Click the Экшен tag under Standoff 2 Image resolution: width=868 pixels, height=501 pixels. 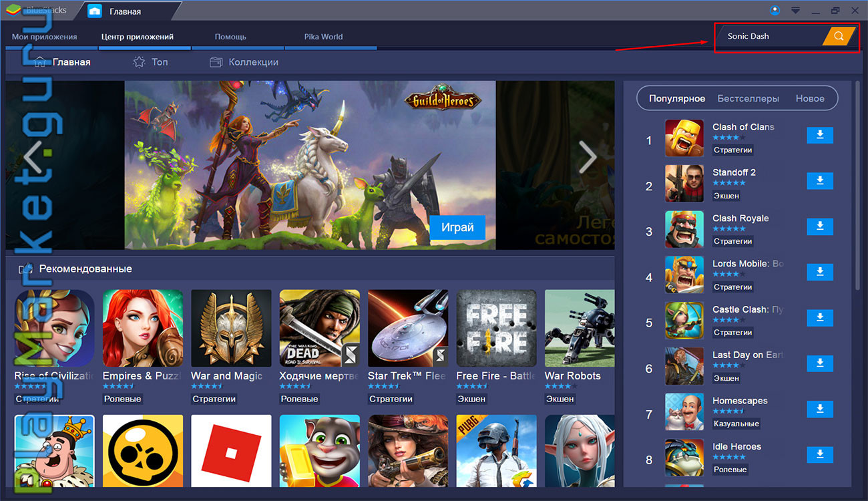click(x=726, y=196)
